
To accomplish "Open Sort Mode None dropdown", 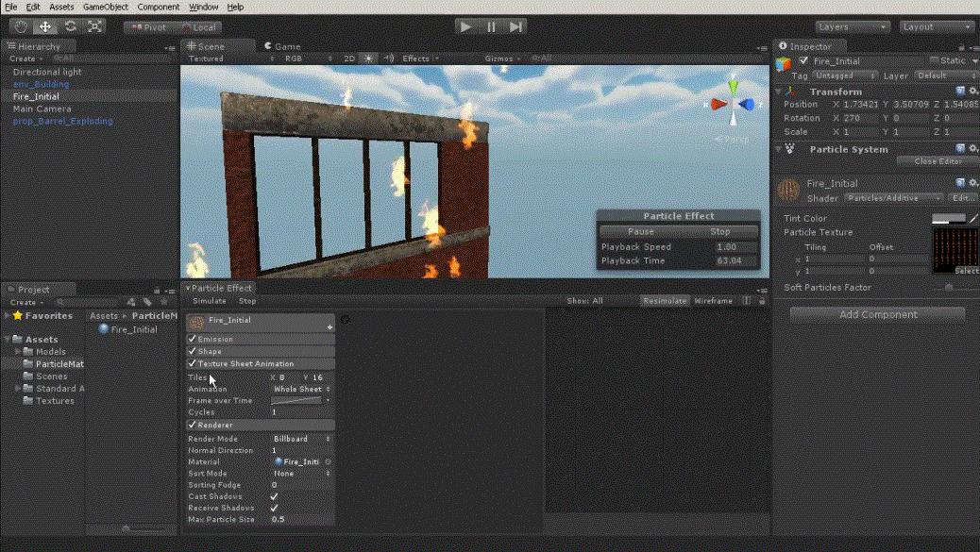I will coord(301,474).
